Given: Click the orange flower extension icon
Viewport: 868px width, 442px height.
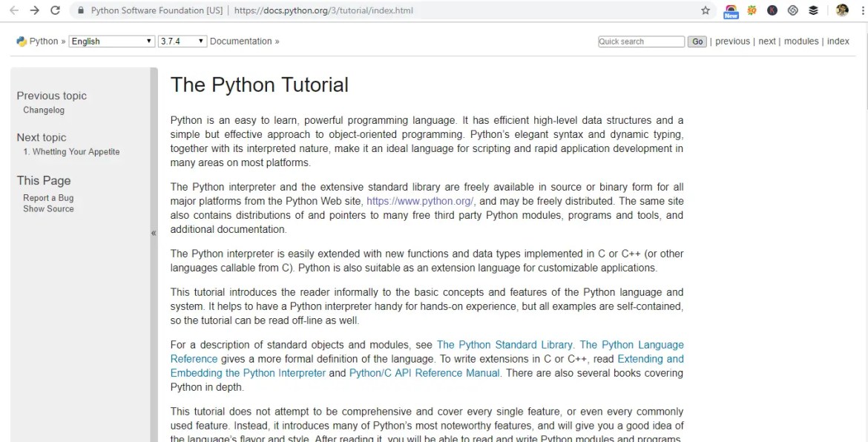Looking at the screenshot, I should coord(752,10).
